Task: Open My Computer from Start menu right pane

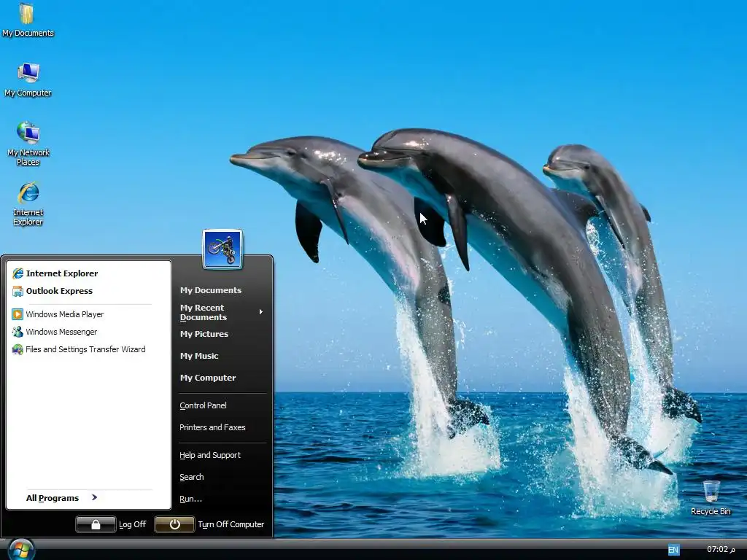Action: 208,378
